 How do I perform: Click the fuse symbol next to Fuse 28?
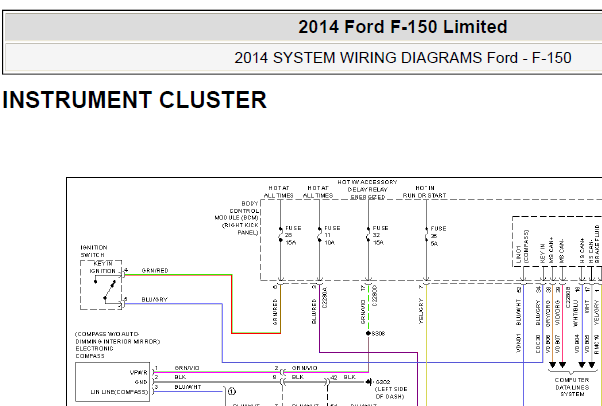(x=281, y=235)
